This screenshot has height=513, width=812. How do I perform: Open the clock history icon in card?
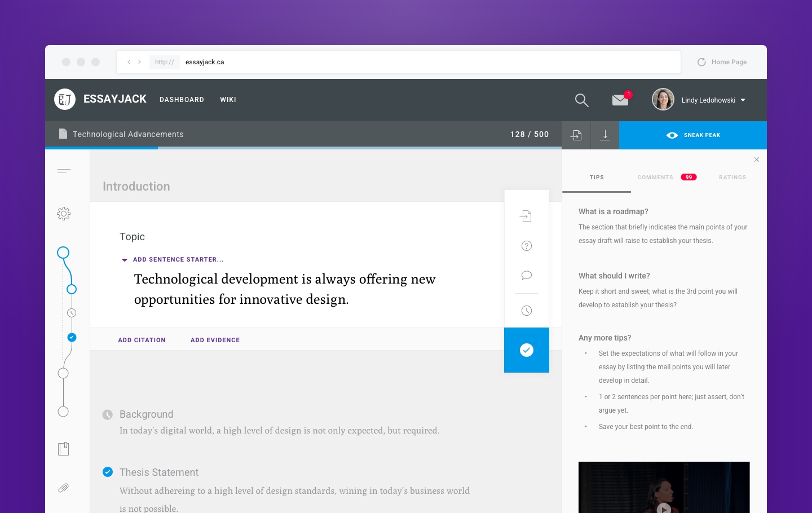pyautogui.click(x=526, y=311)
